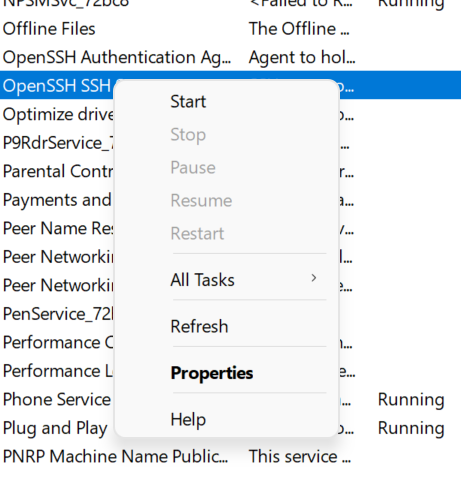Select the Plug and Play service
Screen dimensions: 461x477
(x=55, y=428)
